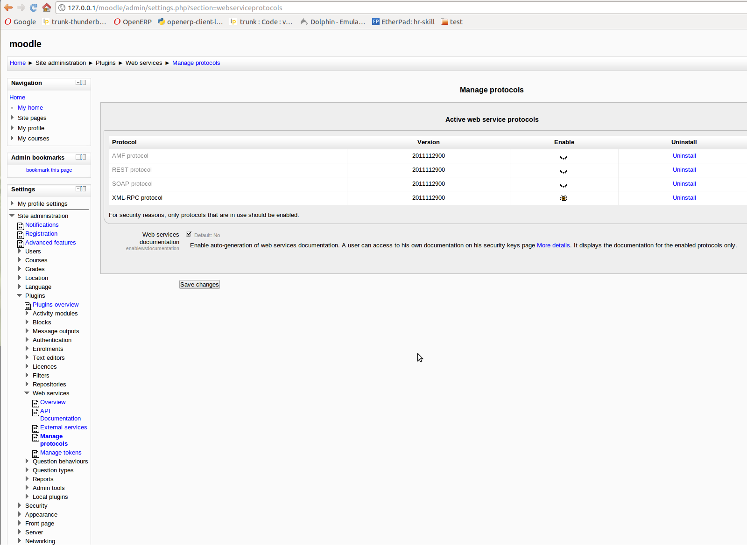Go back with the browser back arrow
This screenshot has height=560, width=747.
[8, 7]
